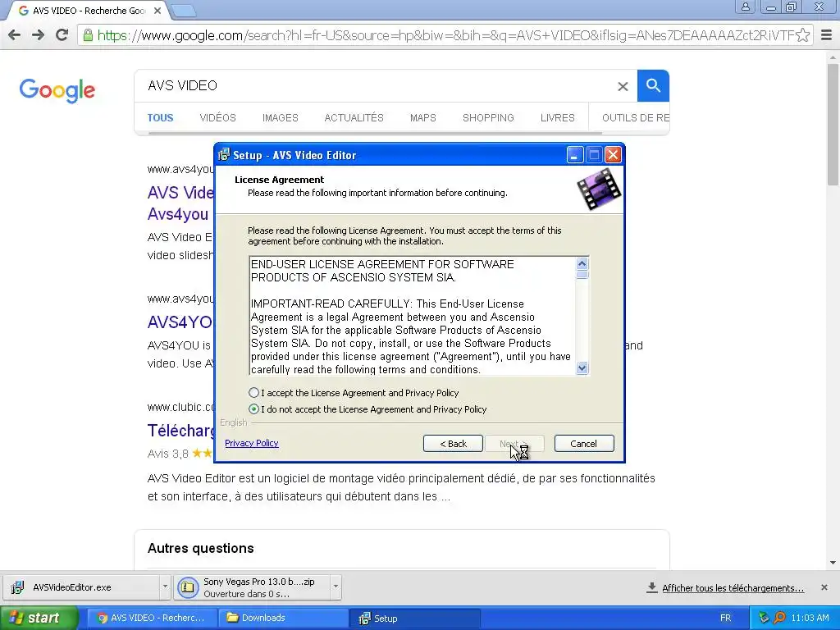
Task: Click the Google logo
Action: [x=57, y=90]
